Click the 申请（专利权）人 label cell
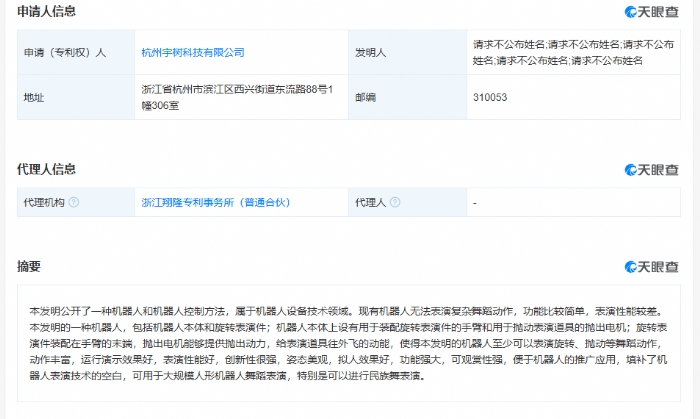Screen dimensions: 700x419 pyautogui.click(x=76, y=53)
